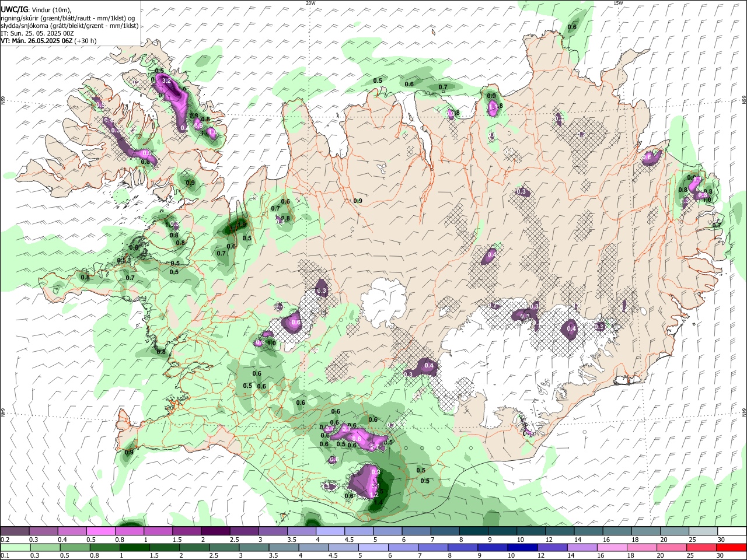Image resolution: width=747 pixels, height=560 pixels.
Task: Pick the darkest green 1–1.5 rain swatch
Action: pos(135,548)
